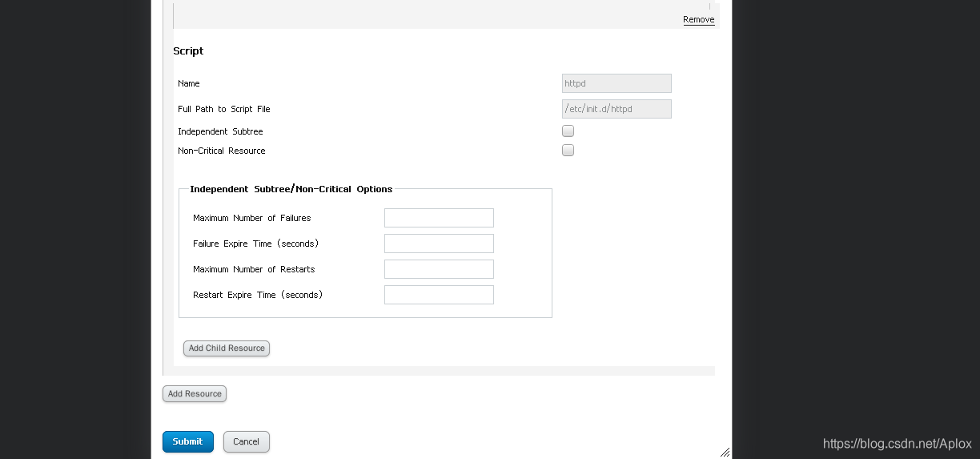
Task: Click the Failure Expire Time input
Action: coord(439,244)
